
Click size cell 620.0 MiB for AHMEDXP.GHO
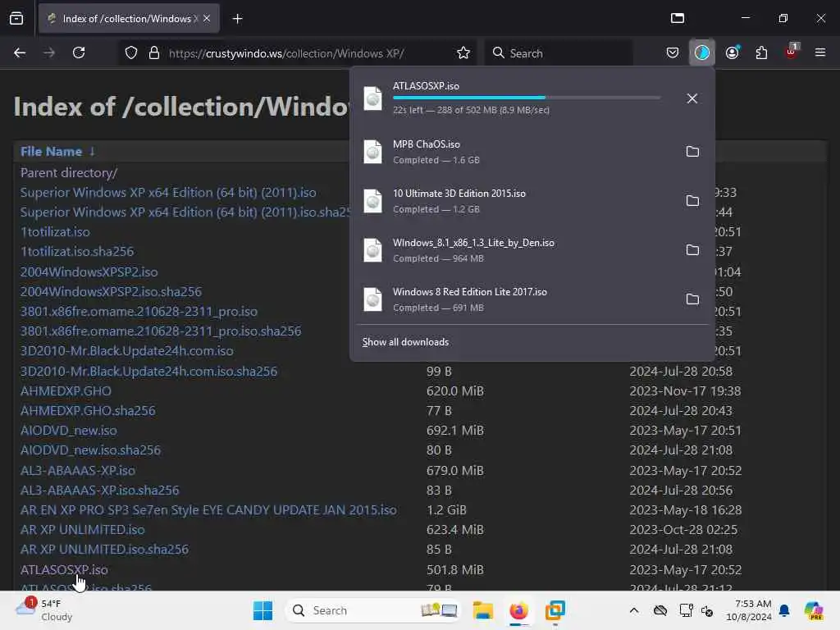(x=454, y=390)
